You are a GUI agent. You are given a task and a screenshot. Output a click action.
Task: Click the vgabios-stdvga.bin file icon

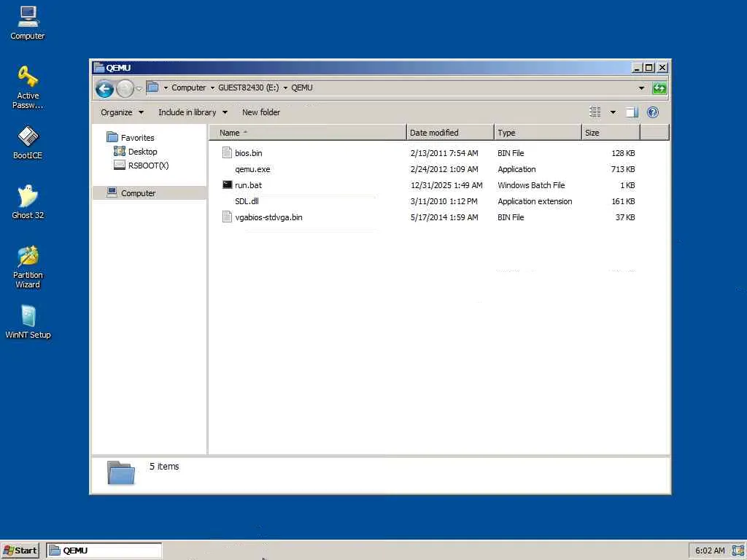click(x=228, y=217)
